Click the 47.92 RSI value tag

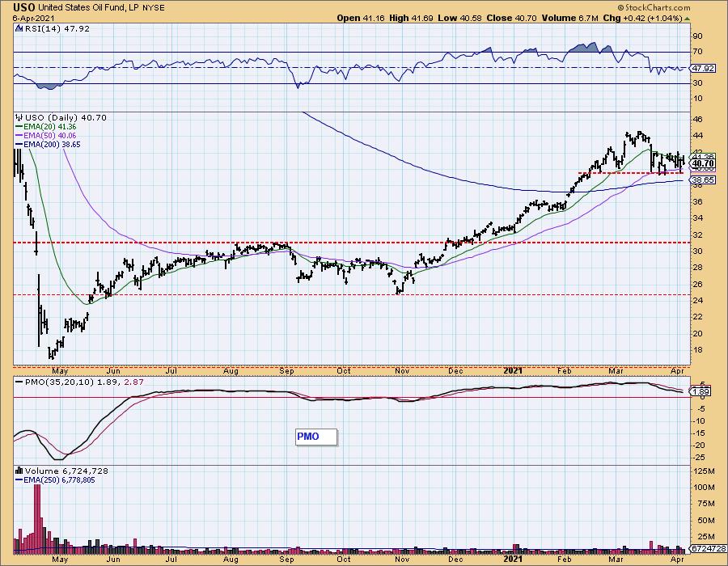[x=703, y=68]
